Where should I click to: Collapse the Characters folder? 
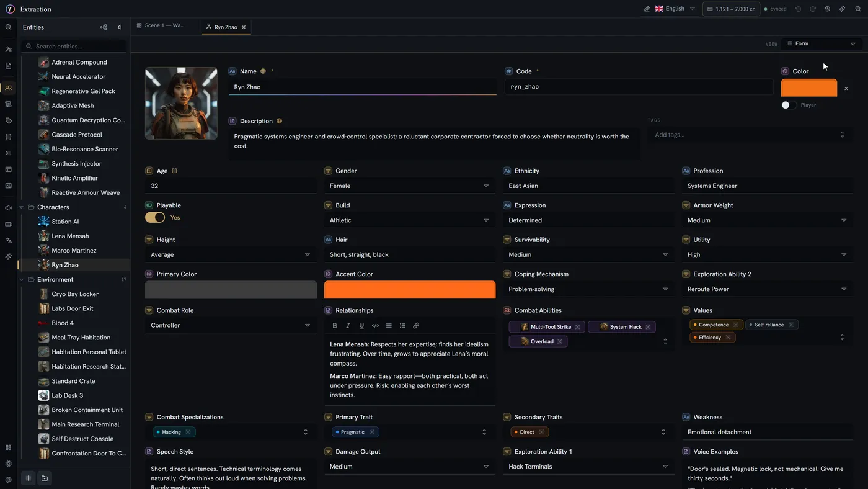pos(22,207)
